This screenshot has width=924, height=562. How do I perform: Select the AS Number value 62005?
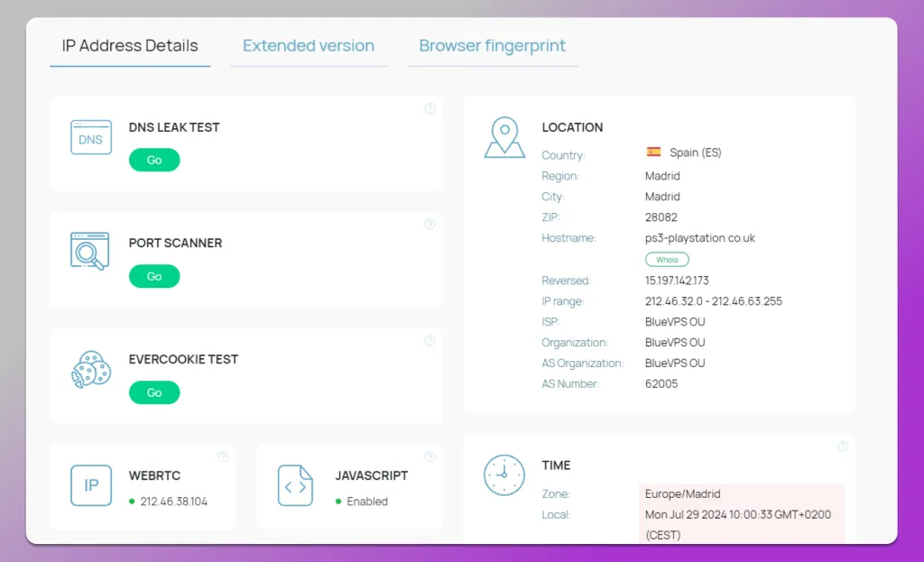(661, 383)
